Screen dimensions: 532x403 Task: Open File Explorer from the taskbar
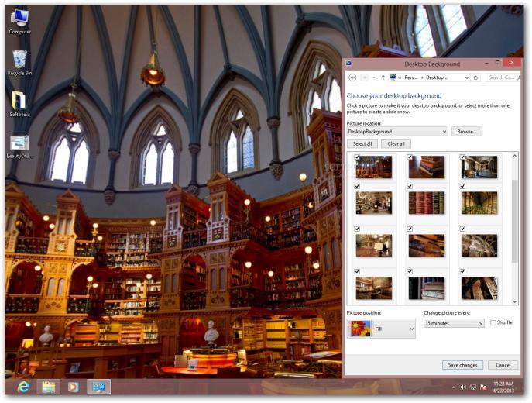click(48, 387)
